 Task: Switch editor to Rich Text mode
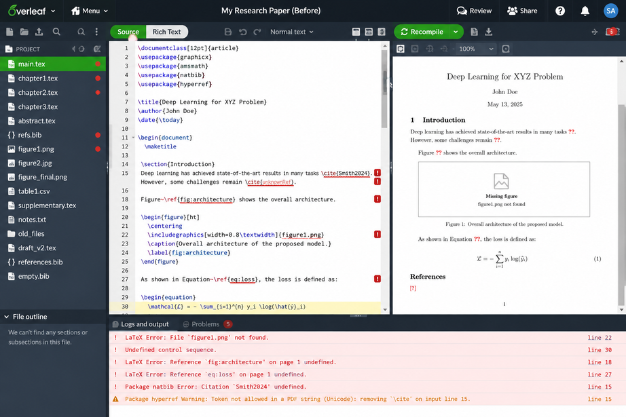point(166,32)
